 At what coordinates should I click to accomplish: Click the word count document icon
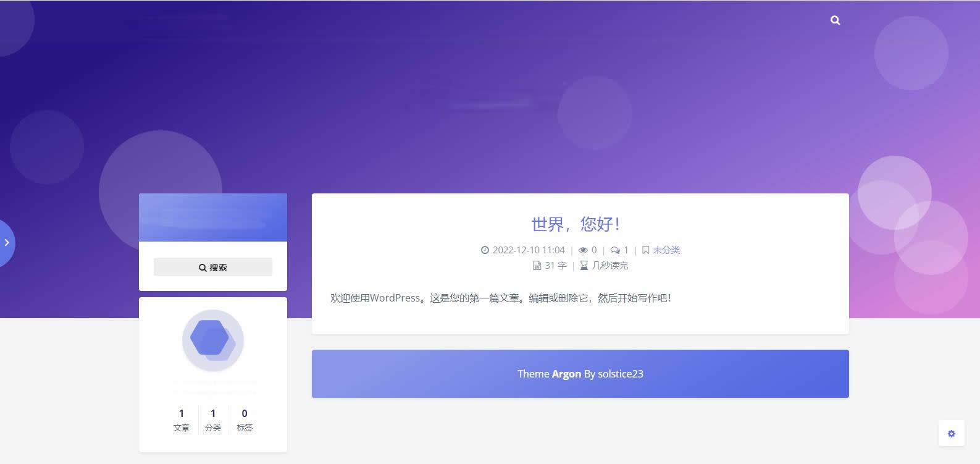537,266
